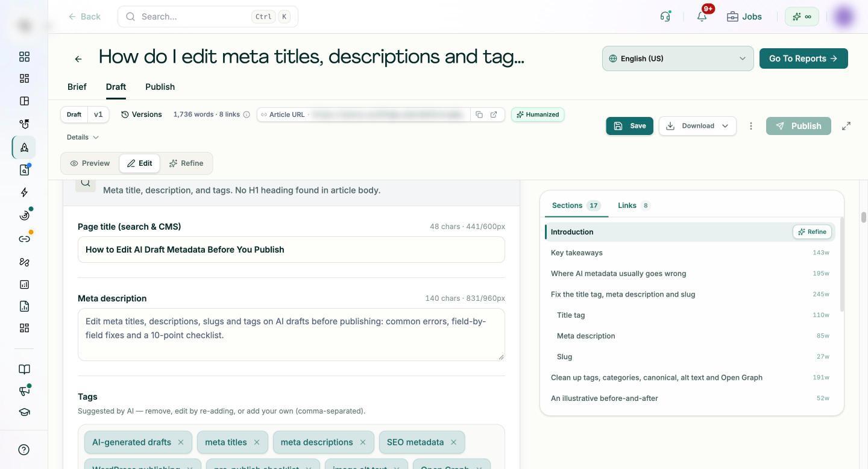868x469 pixels.
Task: Focus the Search box
Action: coord(208,16)
